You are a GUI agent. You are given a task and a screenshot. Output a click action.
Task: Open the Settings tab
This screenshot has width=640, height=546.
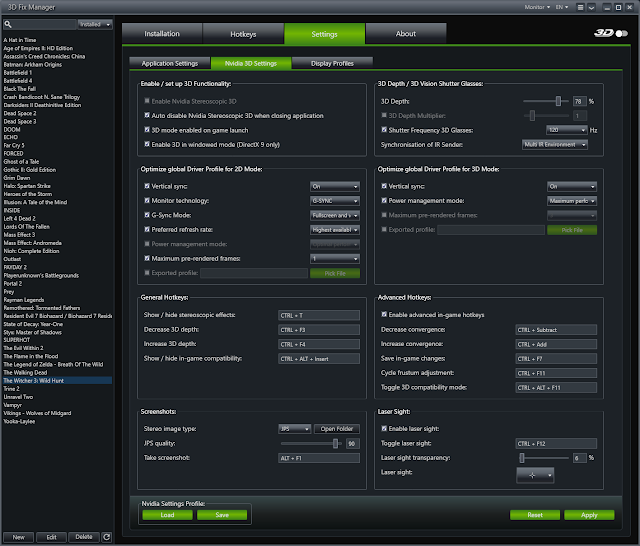pyautogui.click(x=324, y=34)
